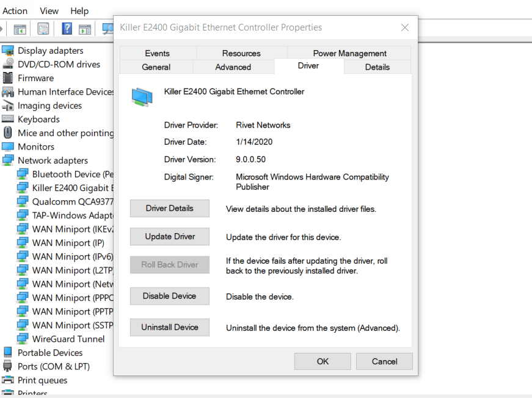Click the WireGuard Tunnel adapter icon
The height and width of the screenshot is (398, 532).
pos(23,339)
